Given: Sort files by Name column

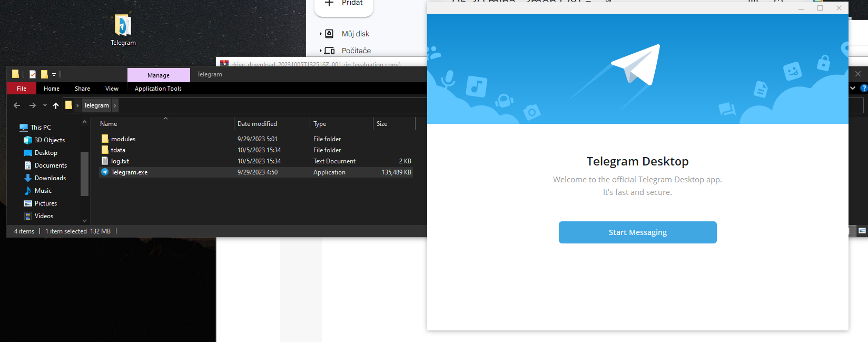Looking at the screenshot, I should pyautogui.click(x=108, y=124).
